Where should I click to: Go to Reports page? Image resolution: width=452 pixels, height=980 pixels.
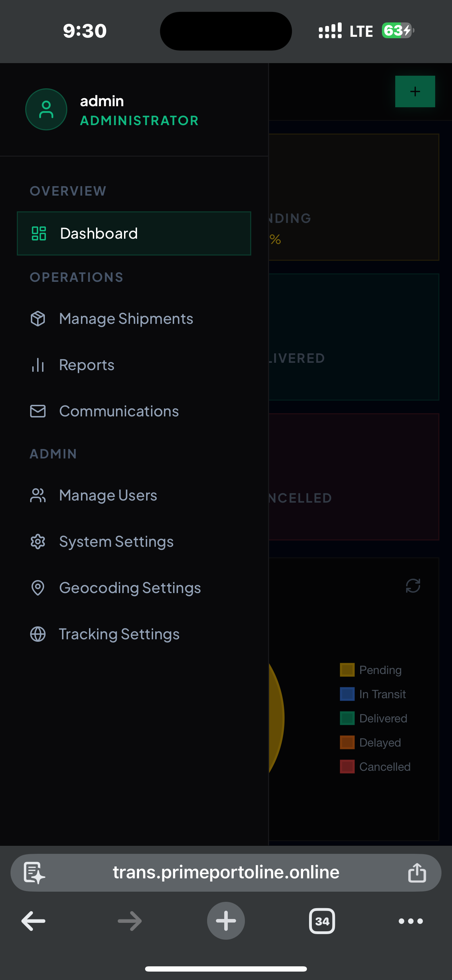click(134, 365)
